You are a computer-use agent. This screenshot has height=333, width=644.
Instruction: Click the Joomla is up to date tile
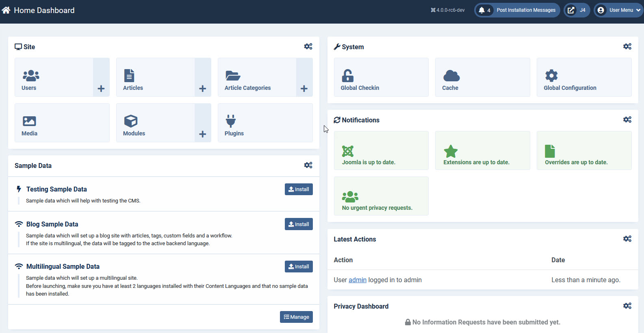[x=381, y=150]
